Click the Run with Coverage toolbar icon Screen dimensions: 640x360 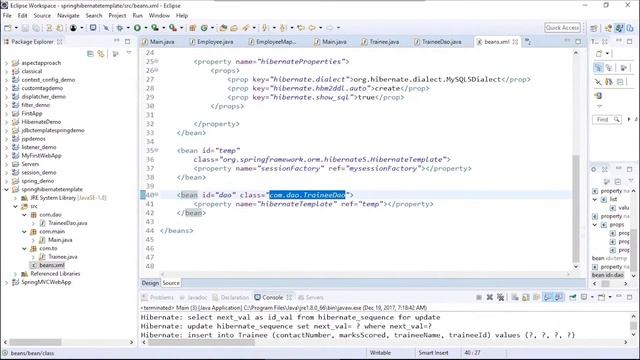pos(155,28)
